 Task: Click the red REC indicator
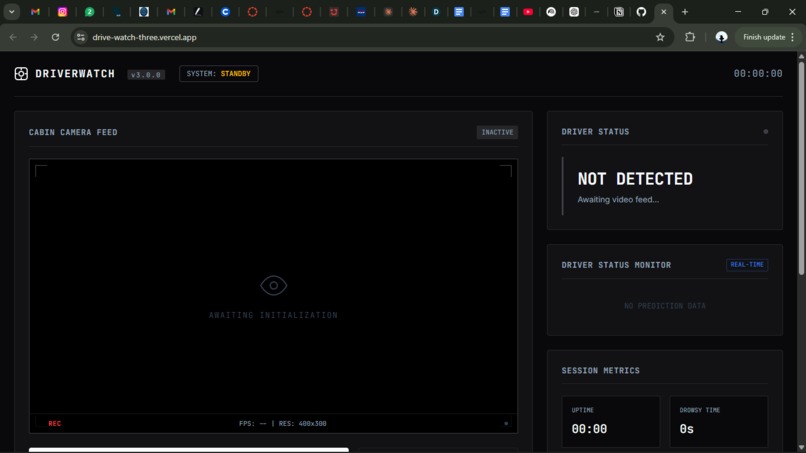click(x=54, y=424)
